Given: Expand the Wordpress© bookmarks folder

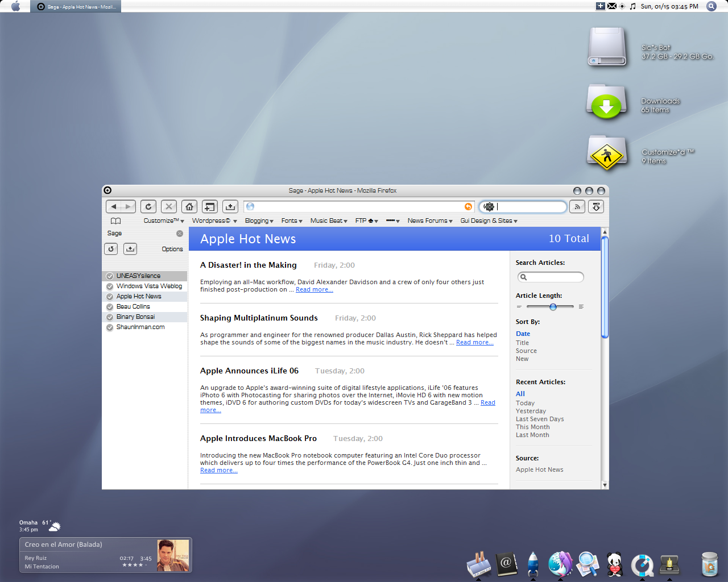Looking at the screenshot, I should [214, 221].
